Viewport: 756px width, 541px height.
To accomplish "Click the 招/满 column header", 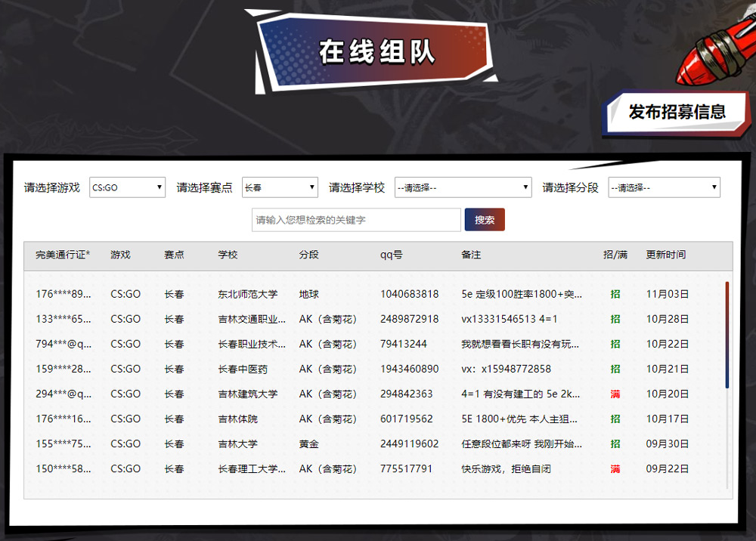I will 615,255.
